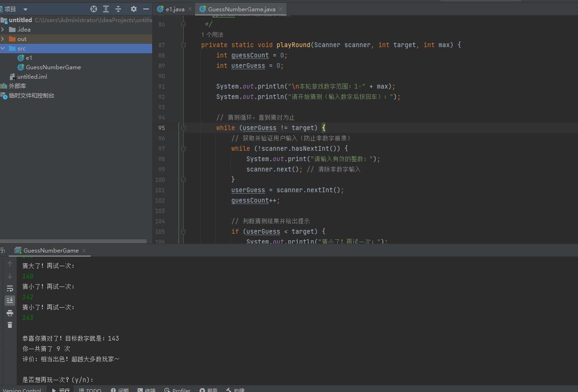This screenshot has width=578, height=392.
Task: Open project panel settings gear
Action: point(134,9)
